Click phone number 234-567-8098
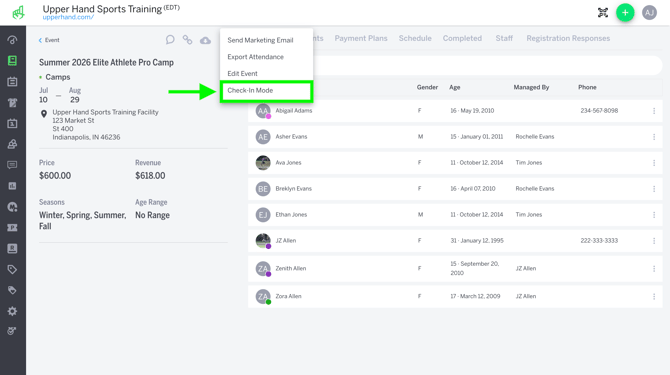Image resolution: width=670 pixels, height=375 pixels. point(599,111)
